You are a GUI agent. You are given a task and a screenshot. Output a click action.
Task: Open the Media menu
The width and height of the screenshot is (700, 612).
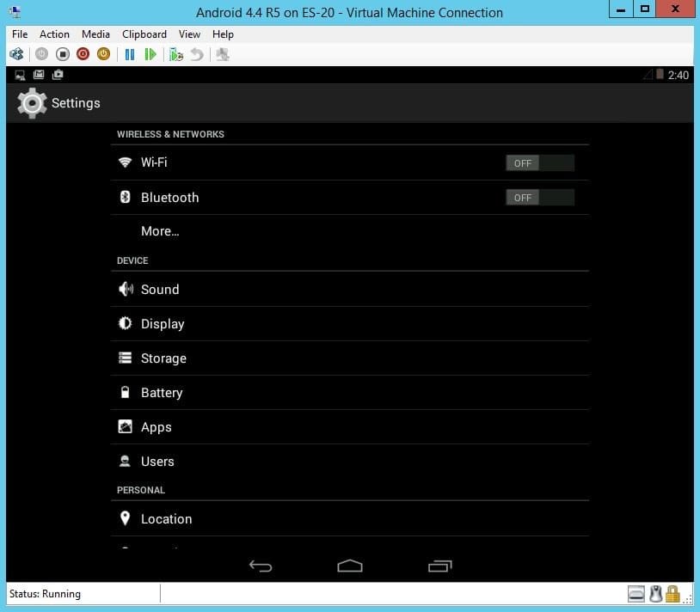(x=95, y=34)
